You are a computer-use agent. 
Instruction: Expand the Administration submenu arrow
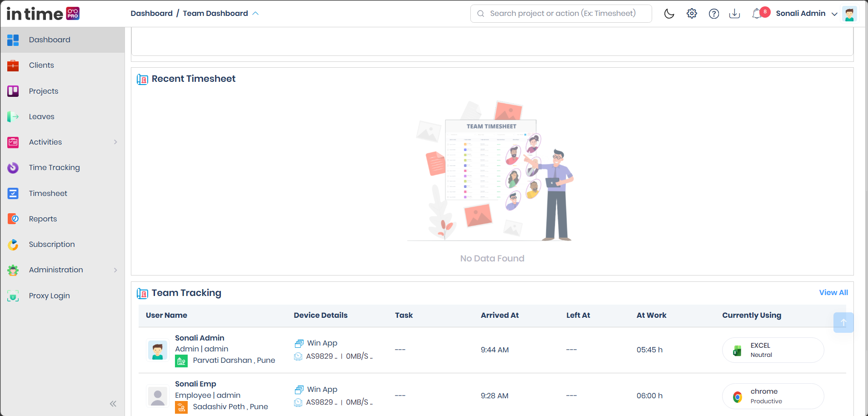click(115, 270)
